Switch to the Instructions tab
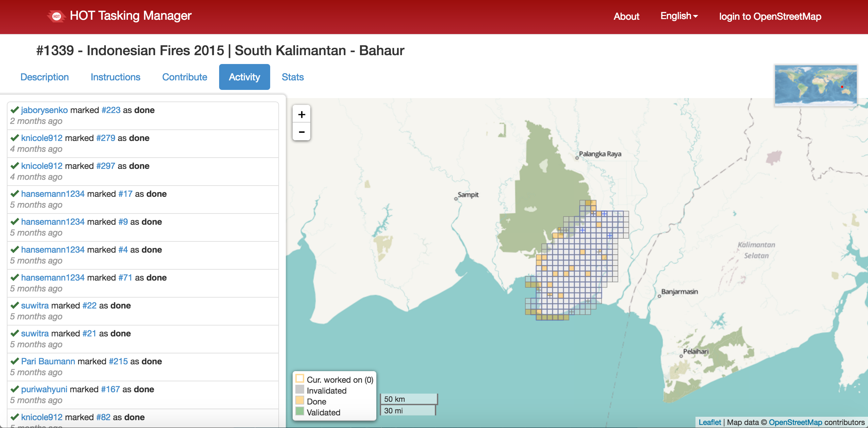This screenshot has width=868, height=428. 115,77
